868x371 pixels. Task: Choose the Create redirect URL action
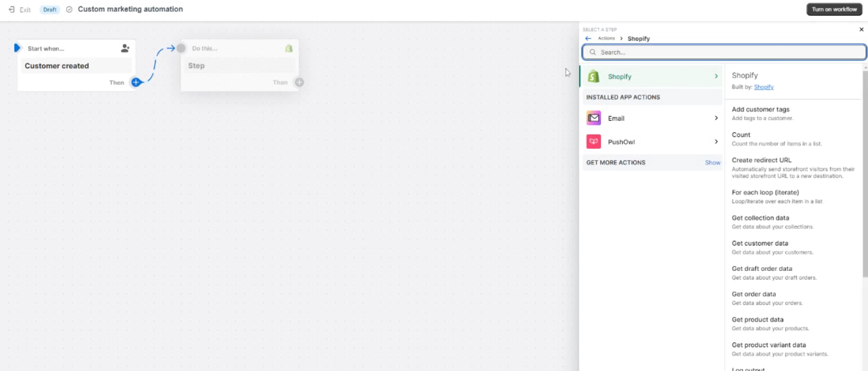click(793, 168)
